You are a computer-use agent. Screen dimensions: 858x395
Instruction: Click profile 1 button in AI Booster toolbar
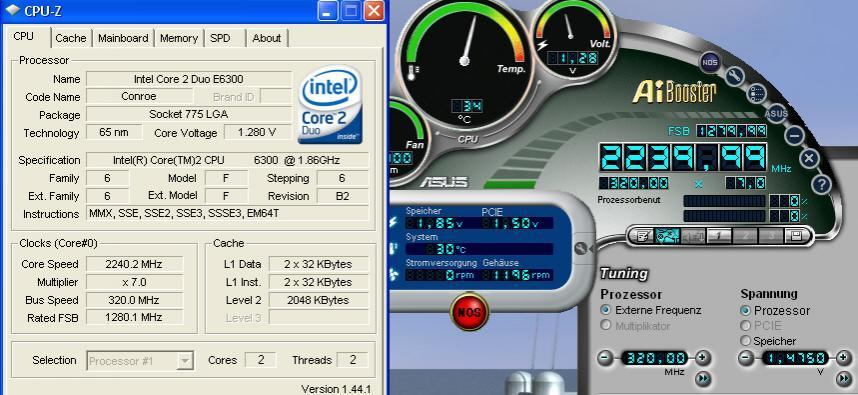[x=720, y=236]
